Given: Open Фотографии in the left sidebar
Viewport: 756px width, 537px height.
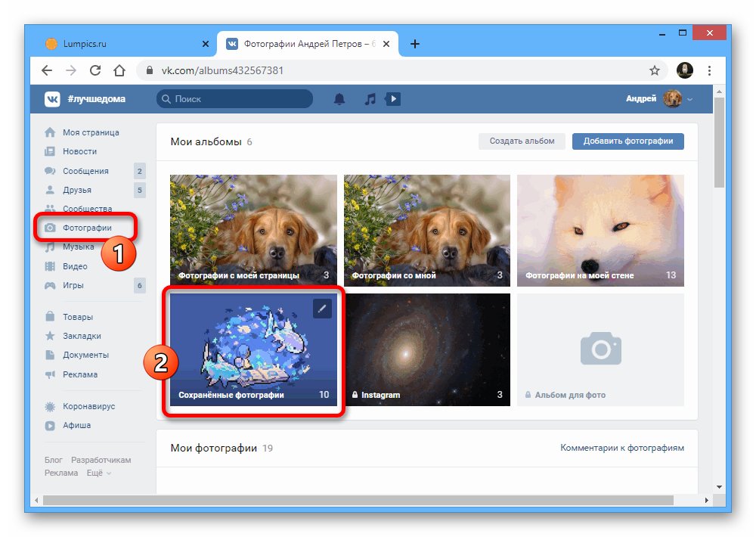Looking at the screenshot, I should pos(87,228).
